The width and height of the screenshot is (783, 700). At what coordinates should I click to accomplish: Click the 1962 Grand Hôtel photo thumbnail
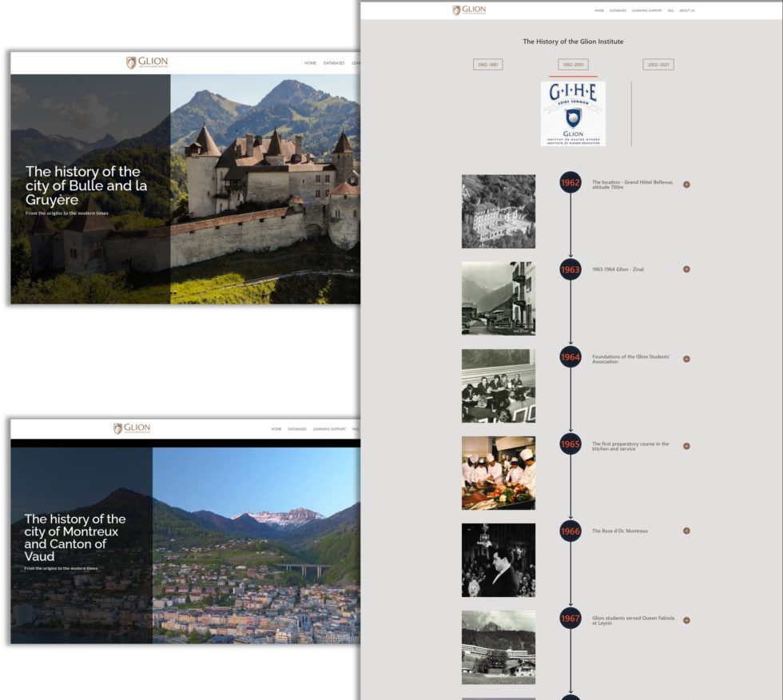(498, 210)
